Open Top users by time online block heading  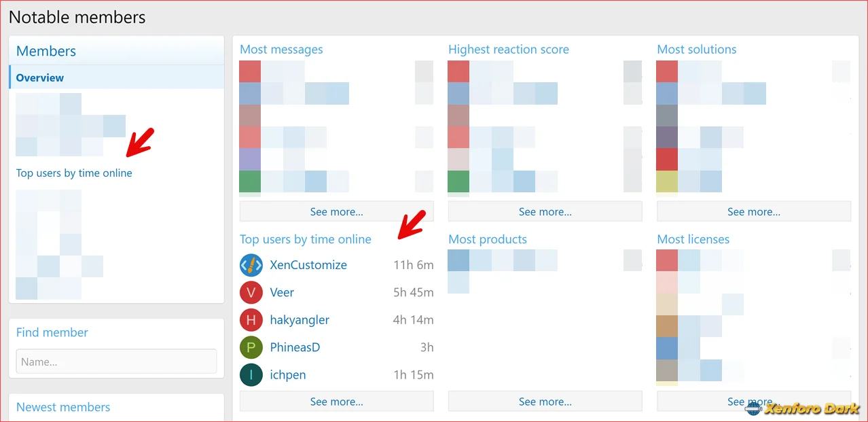(x=306, y=239)
